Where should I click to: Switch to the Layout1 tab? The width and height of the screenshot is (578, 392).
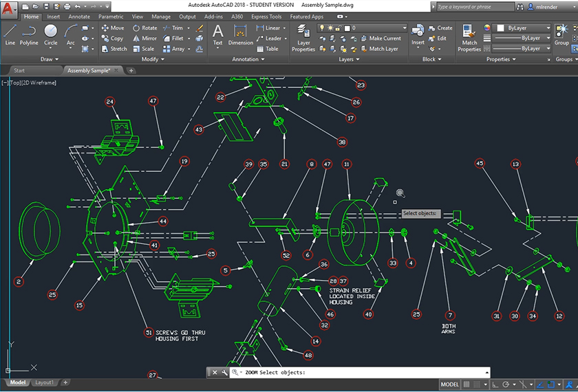[45, 382]
